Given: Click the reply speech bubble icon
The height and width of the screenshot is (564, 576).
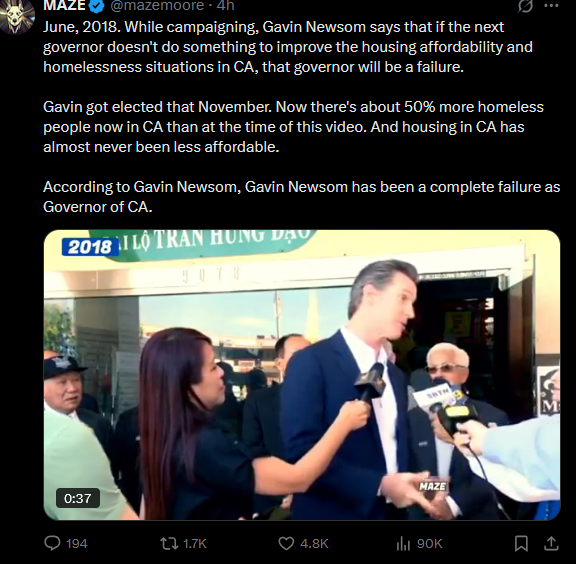Looking at the screenshot, I should click(x=52, y=543).
